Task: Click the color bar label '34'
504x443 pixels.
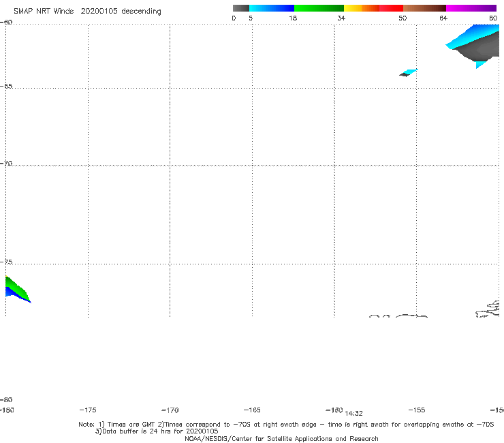Action: [x=341, y=18]
